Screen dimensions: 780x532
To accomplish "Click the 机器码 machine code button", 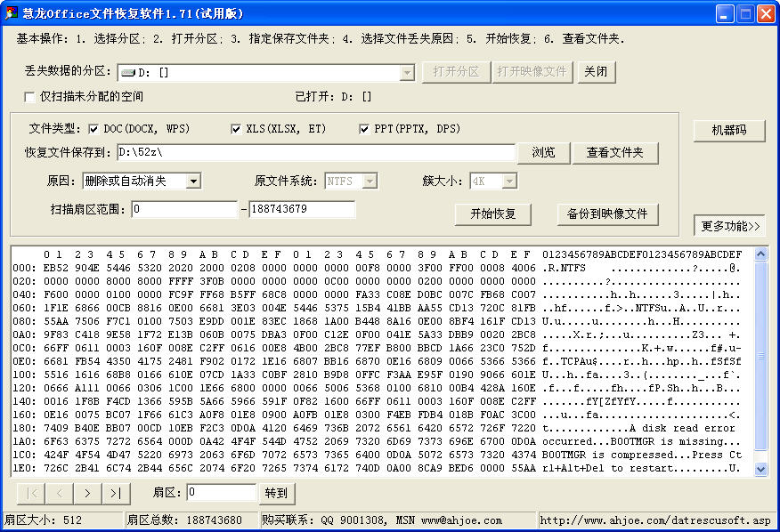I will [729, 130].
